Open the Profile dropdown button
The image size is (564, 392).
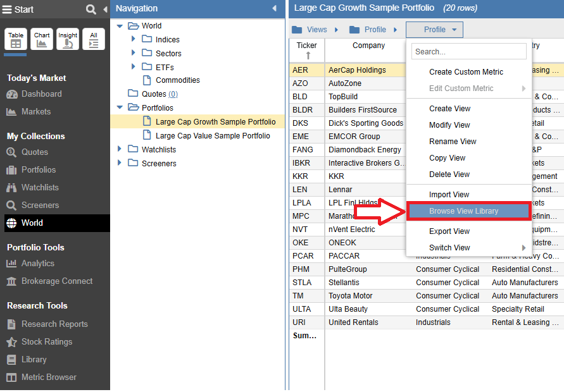click(434, 30)
